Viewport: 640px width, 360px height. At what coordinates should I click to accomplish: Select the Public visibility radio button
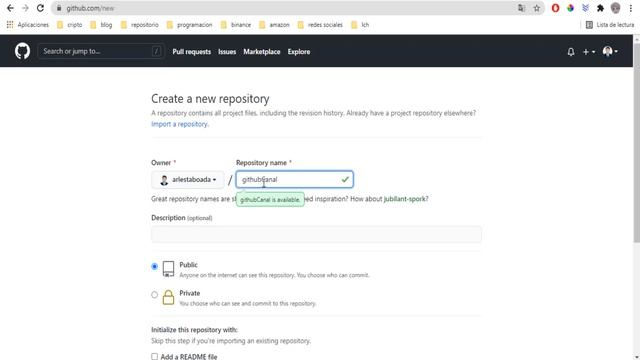[x=154, y=267]
